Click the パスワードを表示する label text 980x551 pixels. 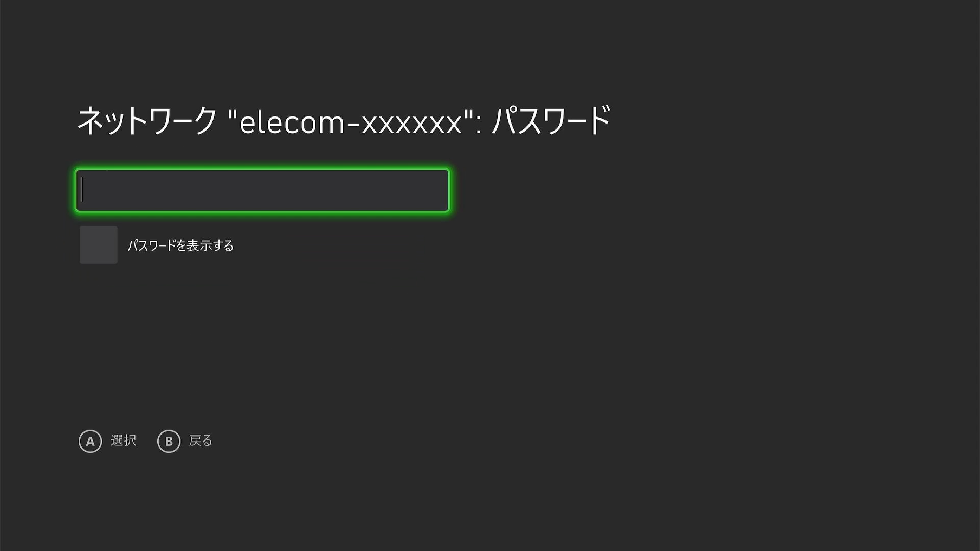click(x=180, y=245)
